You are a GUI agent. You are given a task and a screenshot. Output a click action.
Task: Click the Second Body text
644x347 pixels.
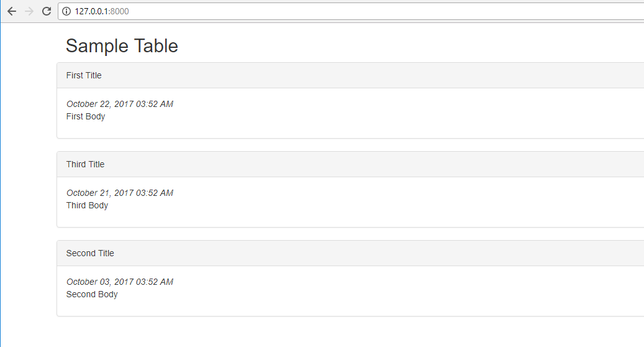pyautogui.click(x=92, y=294)
